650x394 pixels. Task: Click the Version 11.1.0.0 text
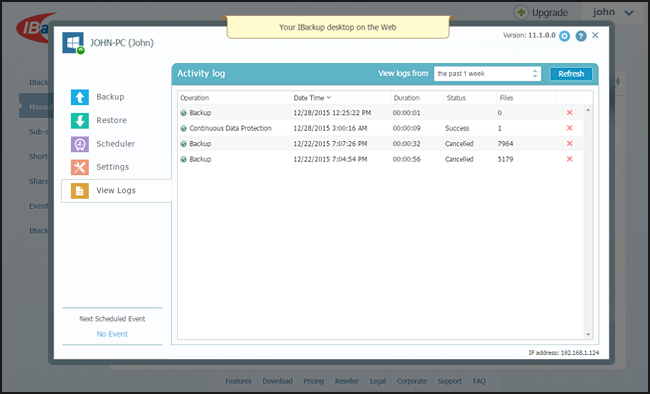[529, 36]
